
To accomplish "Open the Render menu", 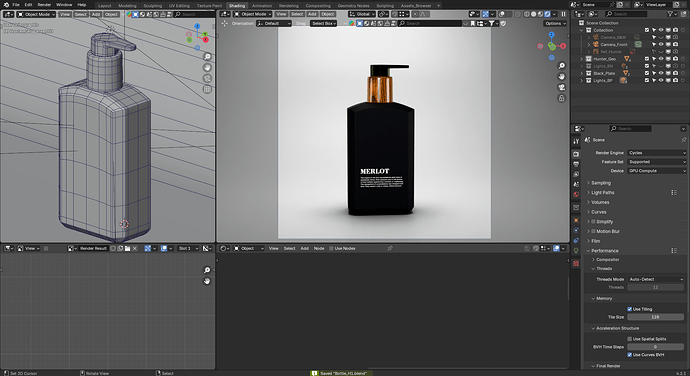I will (x=44, y=5).
